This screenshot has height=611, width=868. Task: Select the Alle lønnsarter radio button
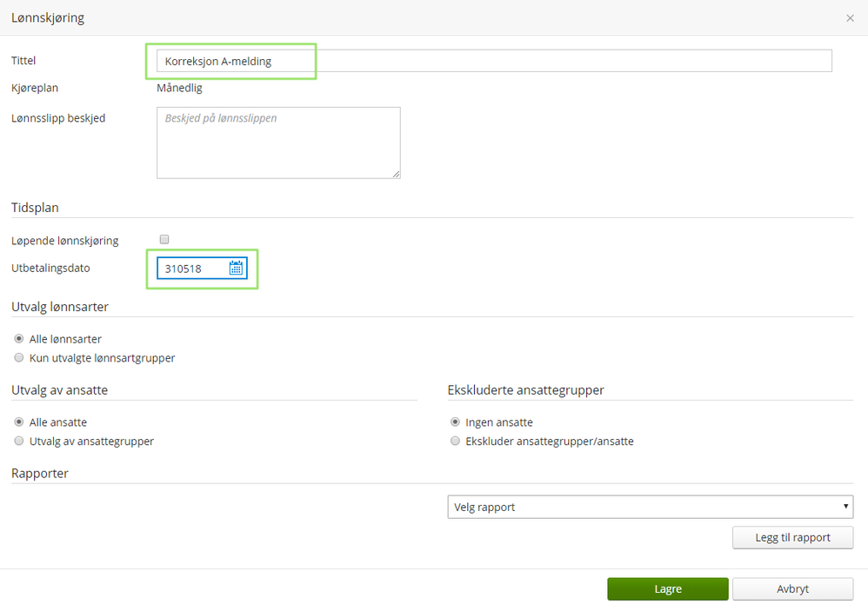point(19,339)
